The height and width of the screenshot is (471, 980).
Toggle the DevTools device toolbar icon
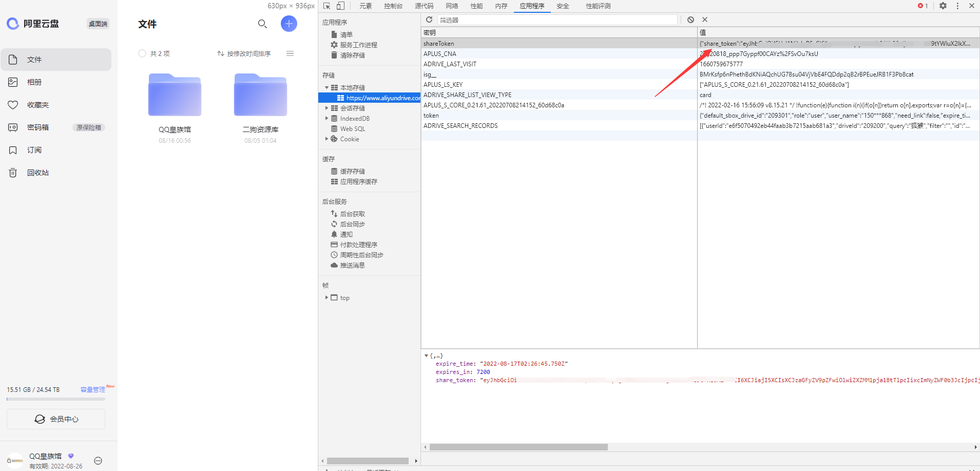tap(340, 6)
